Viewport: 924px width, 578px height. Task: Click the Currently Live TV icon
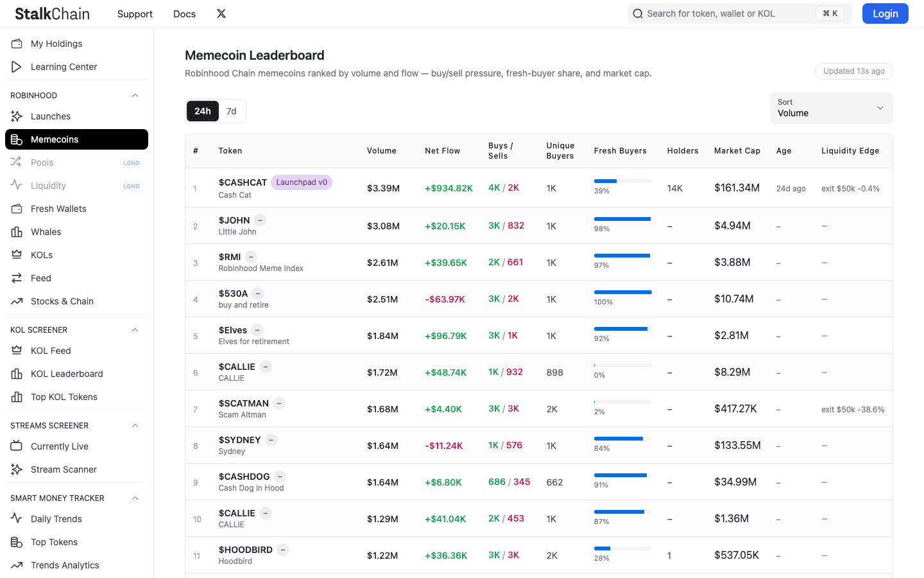(17, 446)
